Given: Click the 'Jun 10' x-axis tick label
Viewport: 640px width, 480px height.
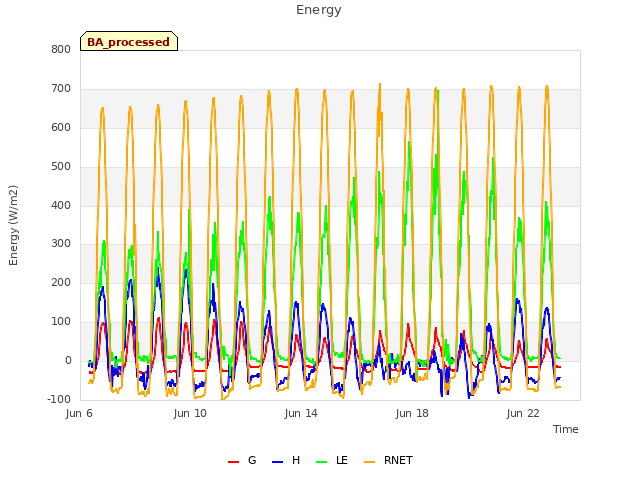Looking at the screenshot, I should pos(190,413).
